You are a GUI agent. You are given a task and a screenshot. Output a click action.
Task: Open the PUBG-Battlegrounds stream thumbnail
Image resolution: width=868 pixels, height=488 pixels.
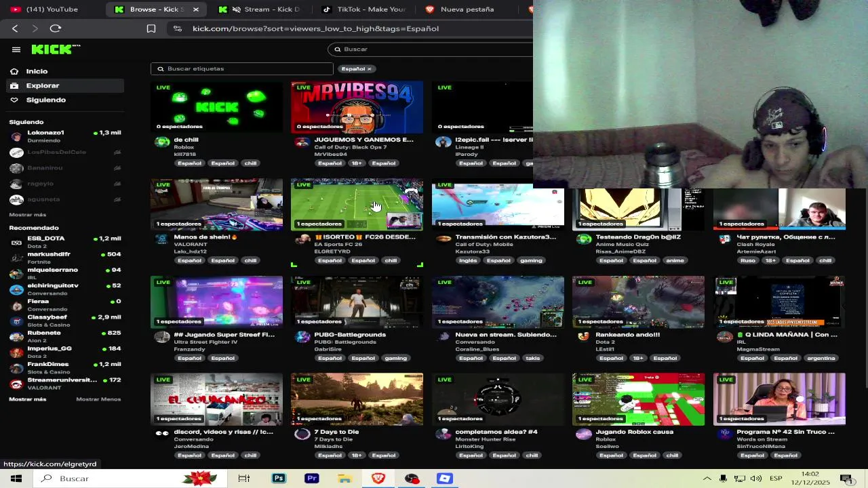click(357, 302)
